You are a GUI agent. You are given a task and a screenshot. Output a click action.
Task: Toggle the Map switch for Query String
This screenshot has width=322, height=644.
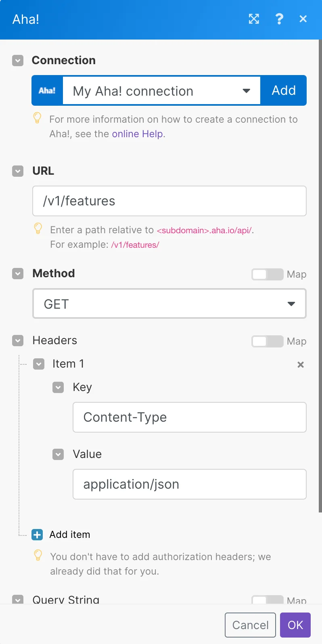pos(267,600)
